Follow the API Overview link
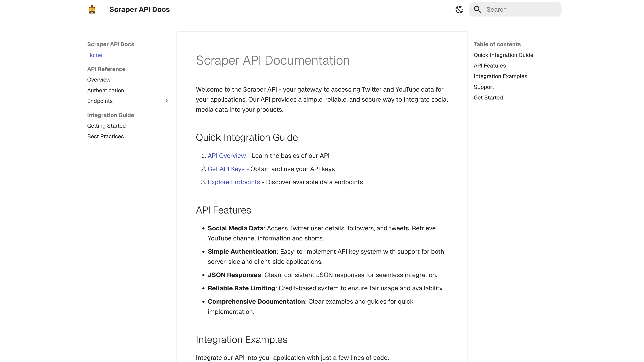 click(x=227, y=156)
